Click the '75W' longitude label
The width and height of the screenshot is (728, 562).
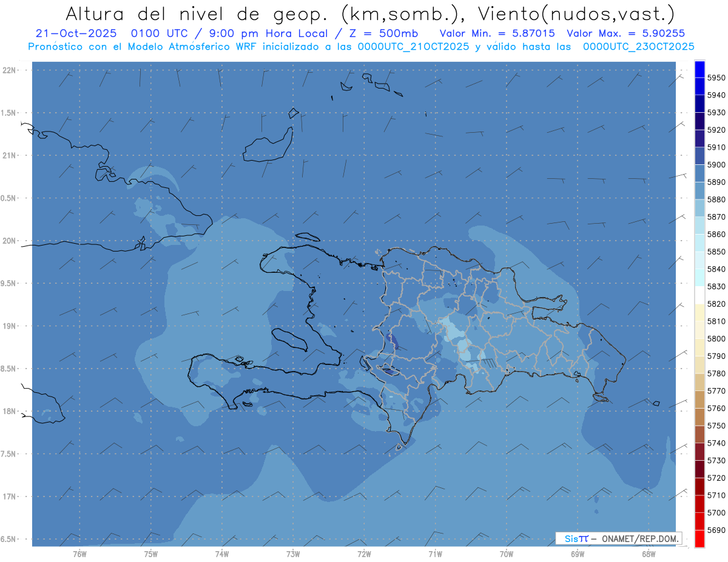[151, 554]
